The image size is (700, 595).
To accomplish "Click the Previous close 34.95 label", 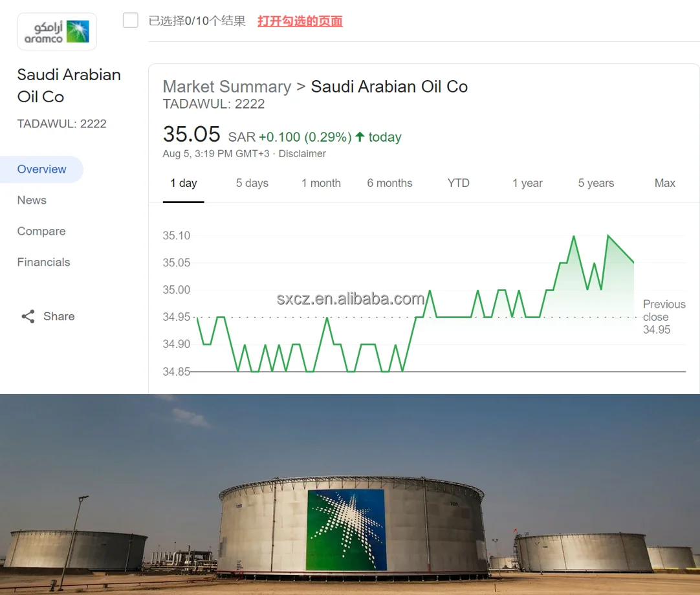I will tap(664, 317).
